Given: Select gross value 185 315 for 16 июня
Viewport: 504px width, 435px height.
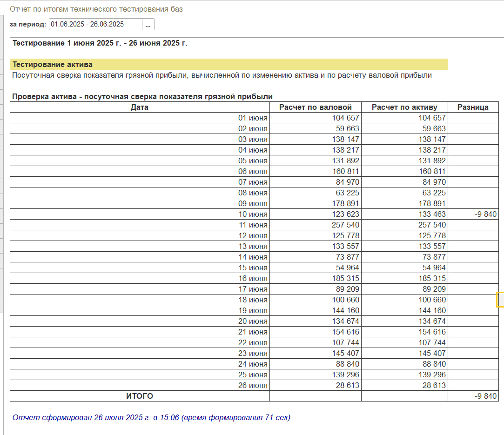Looking at the screenshot, I should (x=316, y=279).
